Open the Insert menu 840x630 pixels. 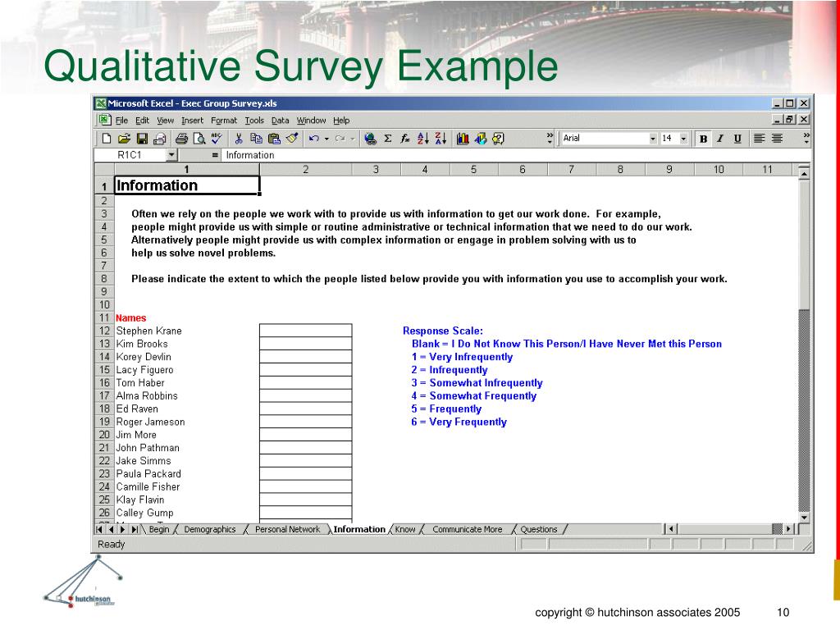tap(192, 121)
